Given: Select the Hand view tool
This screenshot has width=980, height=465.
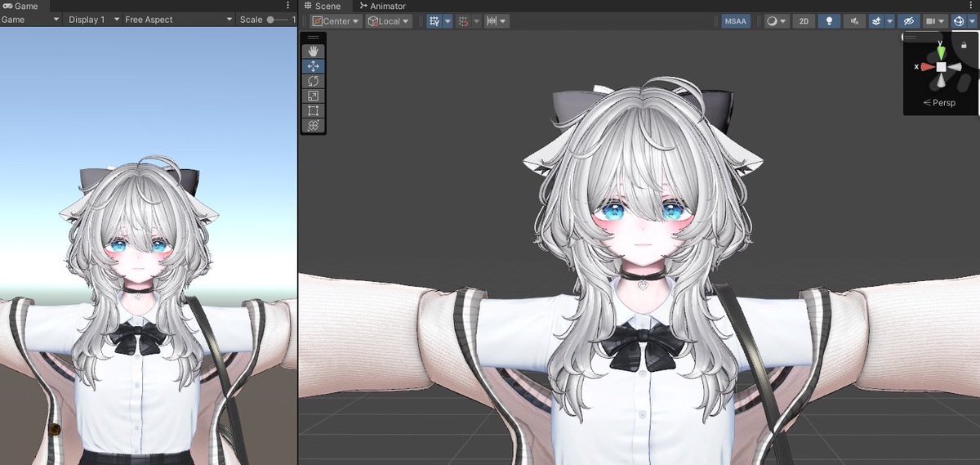Looking at the screenshot, I should click(313, 51).
